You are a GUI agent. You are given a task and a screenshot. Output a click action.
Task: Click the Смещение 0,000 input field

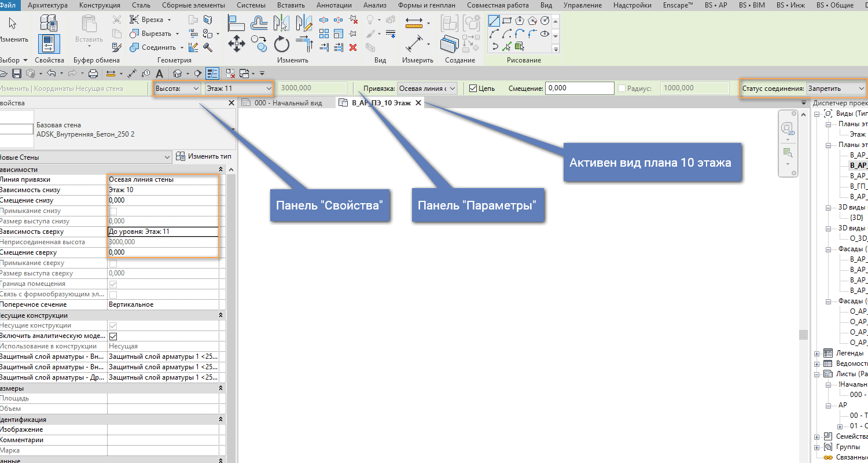click(x=579, y=89)
